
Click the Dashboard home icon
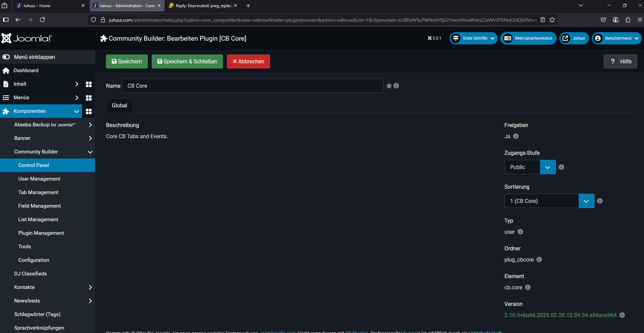[6, 70]
